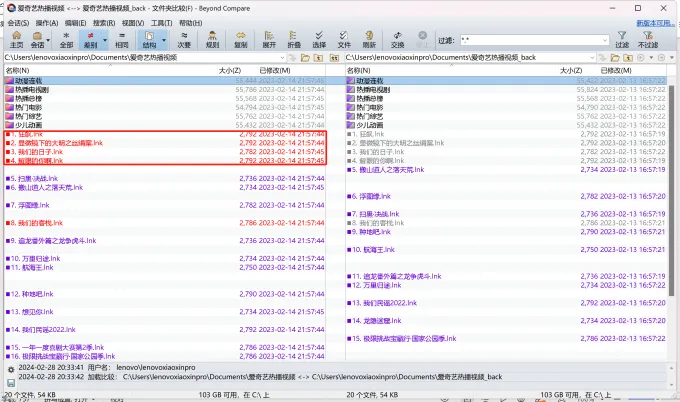Click the 新版本可用 link
The image size is (680, 402).
pyautogui.click(x=655, y=23)
